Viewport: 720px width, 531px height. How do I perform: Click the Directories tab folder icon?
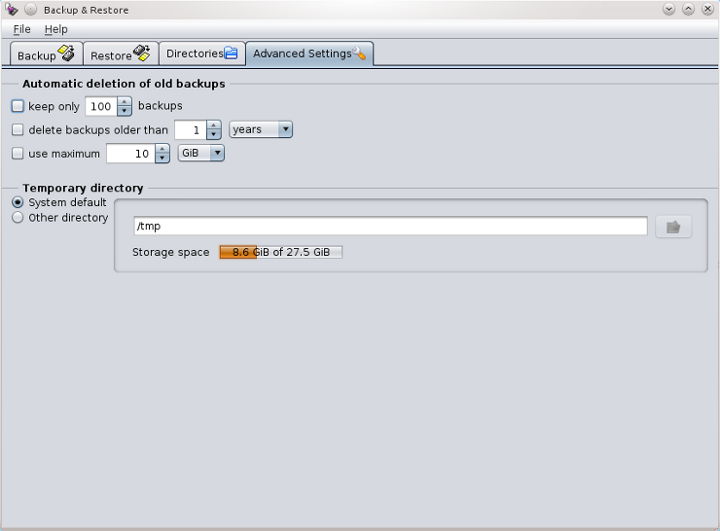pos(231,53)
